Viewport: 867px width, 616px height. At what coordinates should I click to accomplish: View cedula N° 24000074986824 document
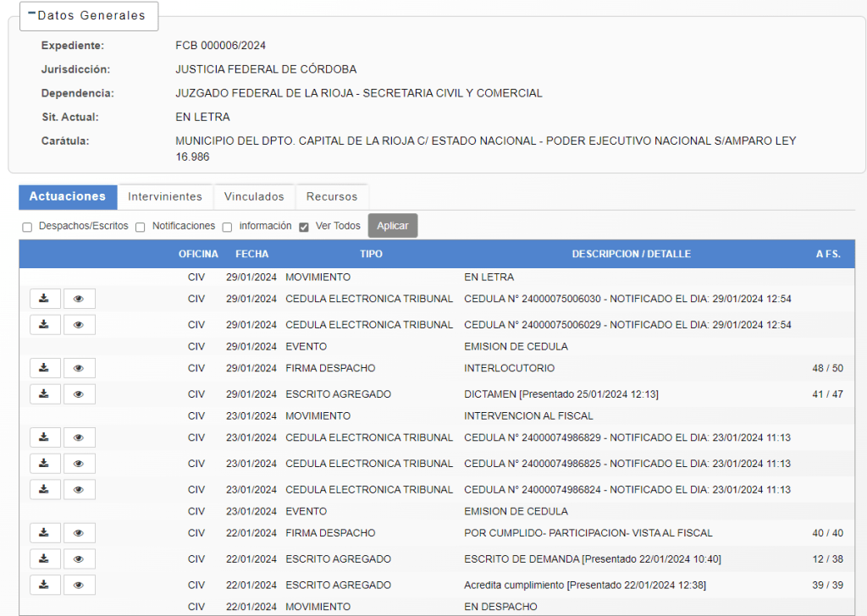[79, 489]
